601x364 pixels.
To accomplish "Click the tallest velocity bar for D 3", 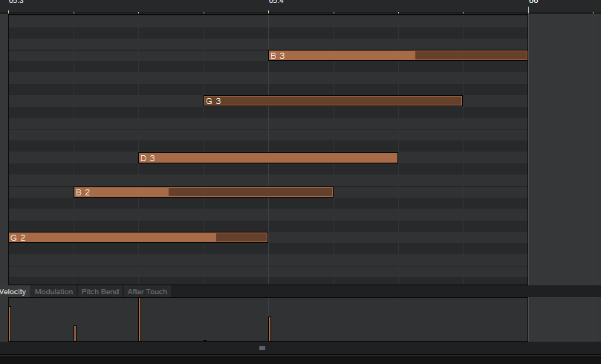I will pos(140,319).
